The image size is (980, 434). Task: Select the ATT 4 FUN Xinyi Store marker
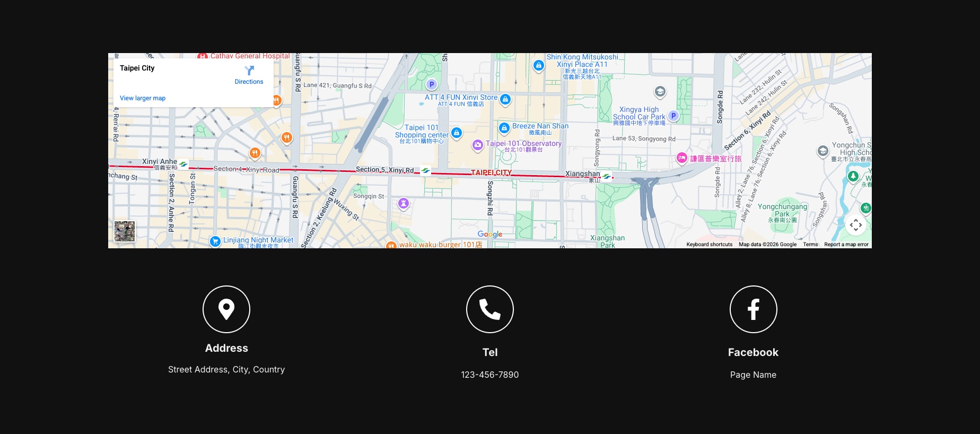pyautogui.click(x=505, y=99)
